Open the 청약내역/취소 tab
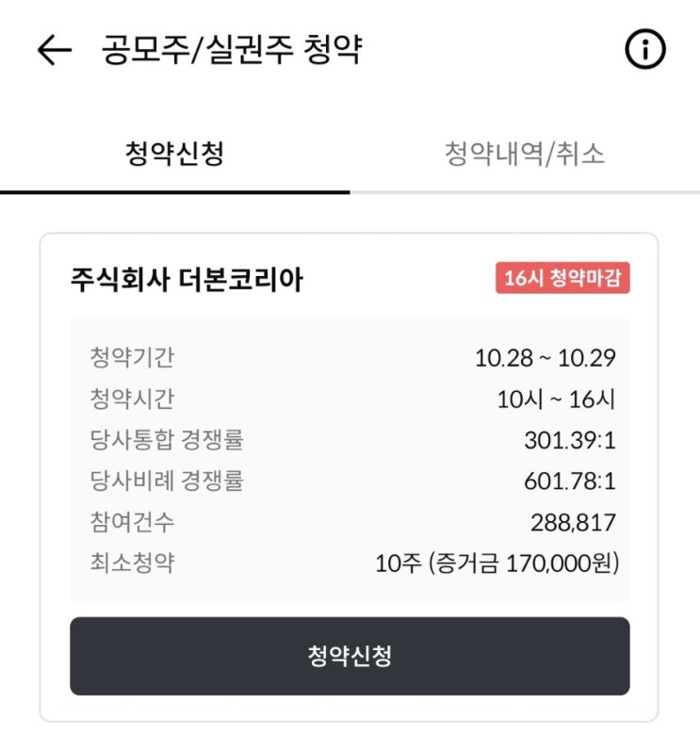The width and height of the screenshot is (700, 735). click(525, 155)
